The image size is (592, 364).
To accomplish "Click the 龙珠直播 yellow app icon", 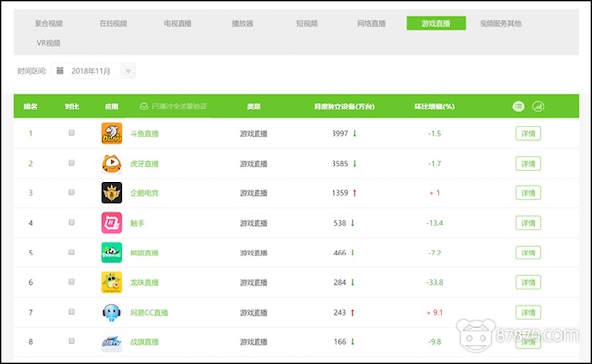I will [111, 282].
